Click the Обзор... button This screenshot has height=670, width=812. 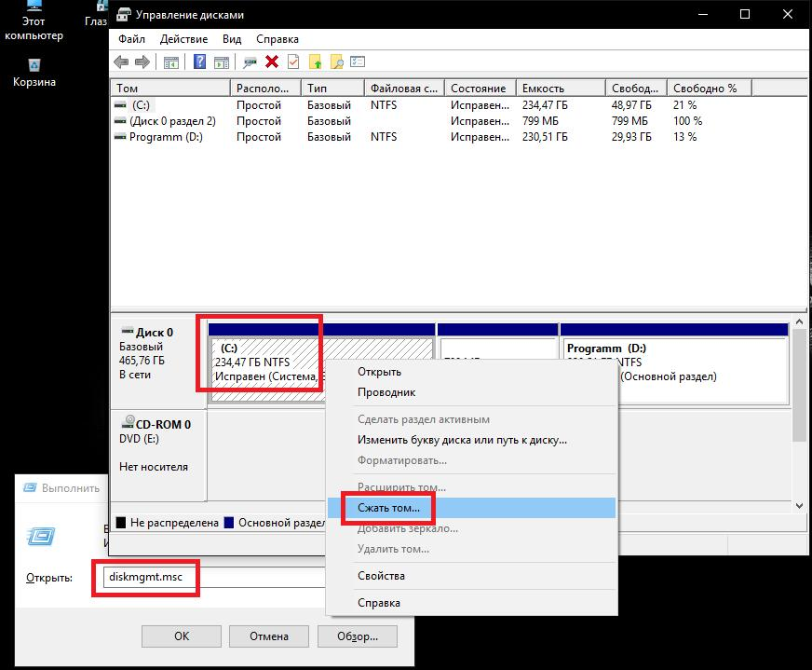click(358, 636)
